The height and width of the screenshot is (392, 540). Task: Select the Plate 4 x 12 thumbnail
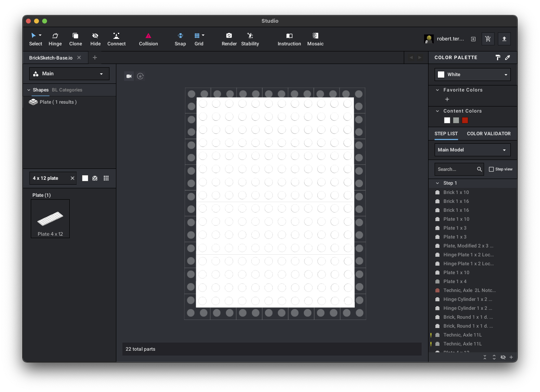pyautogui.click(x=50, y=219)
